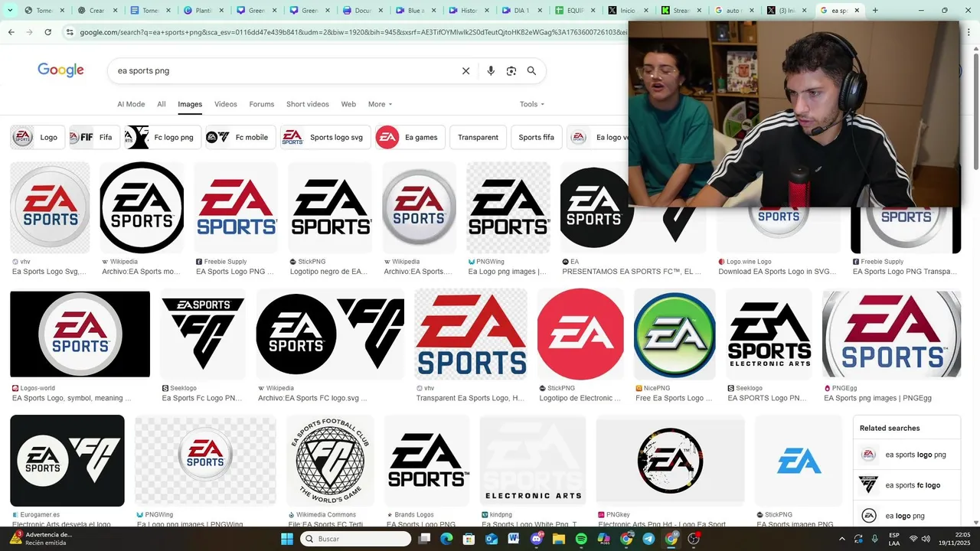The width and height of the screenshot is (980, 551).
Task: Open Microsoft Word from the taskbar
Action: (513, 539)
